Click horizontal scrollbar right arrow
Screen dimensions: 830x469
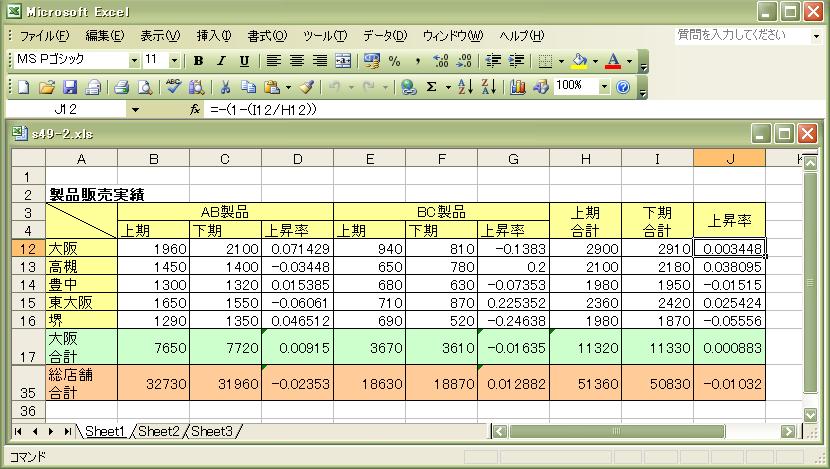pos(789,431)
